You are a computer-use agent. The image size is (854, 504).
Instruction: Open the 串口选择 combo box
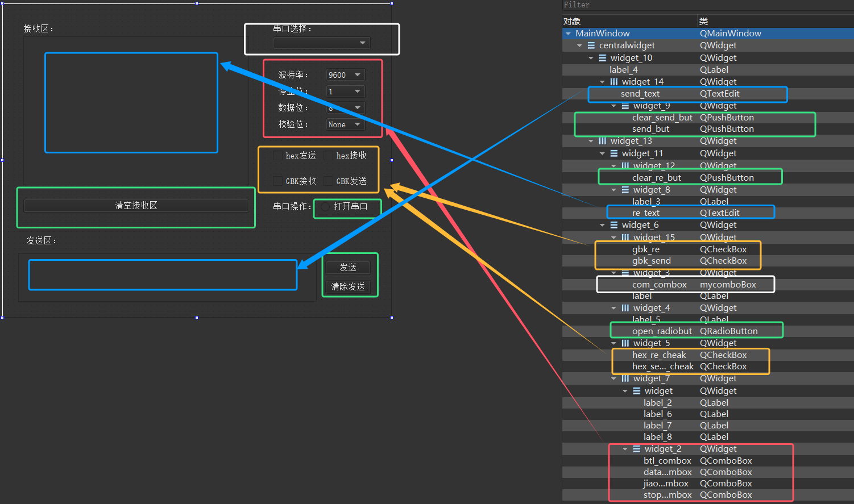click(322, 43)
